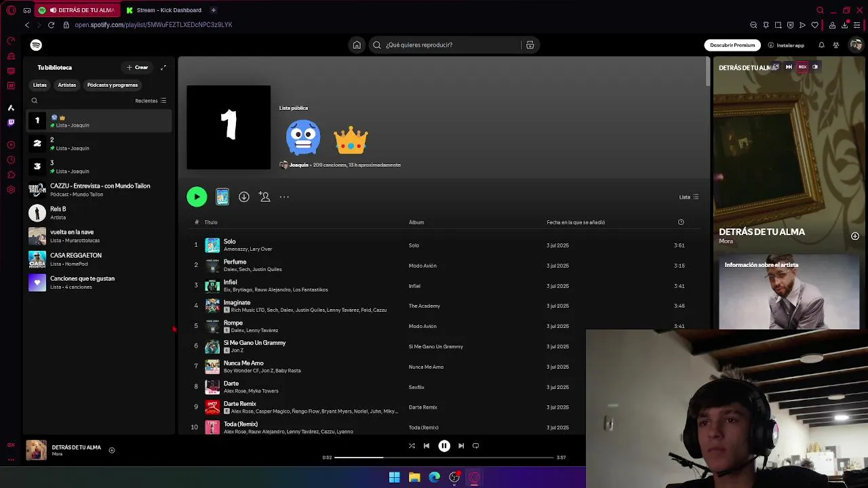Open vuelta en la nave playlist
This screenshot has width=868, height=488.
[x=99, y=236]
